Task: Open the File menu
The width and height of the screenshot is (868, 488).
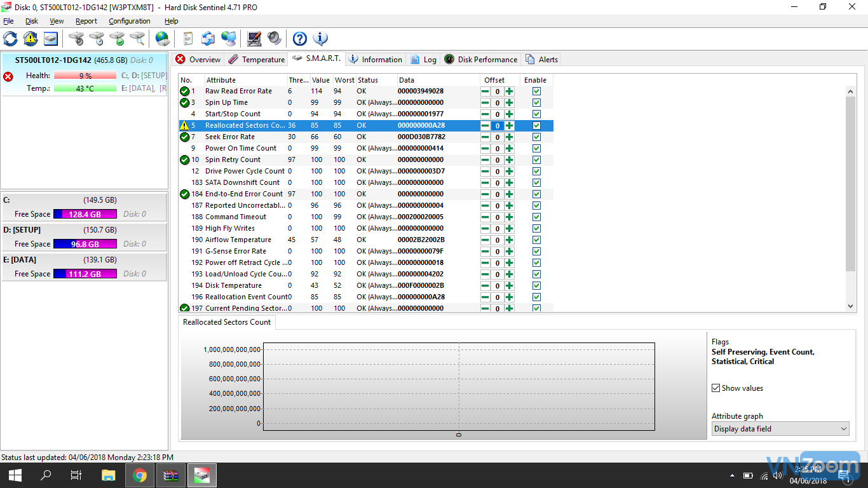Action: 8,21
